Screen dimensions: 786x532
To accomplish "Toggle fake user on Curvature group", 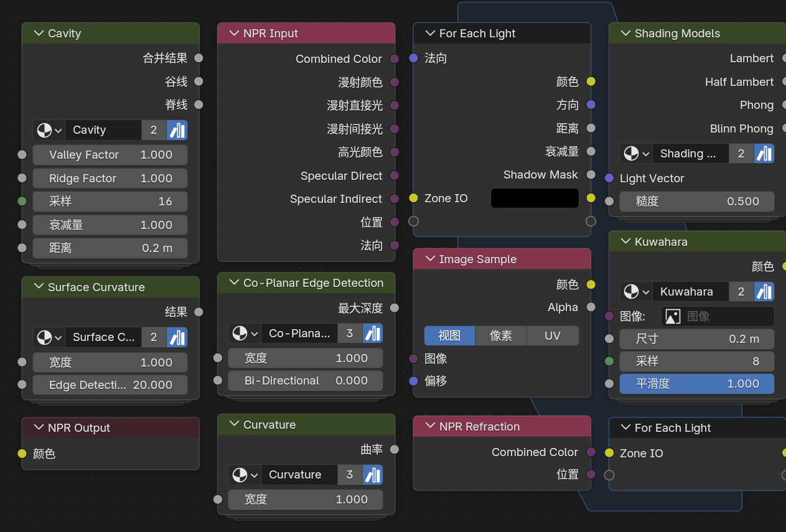I will (x=373, y=475).
